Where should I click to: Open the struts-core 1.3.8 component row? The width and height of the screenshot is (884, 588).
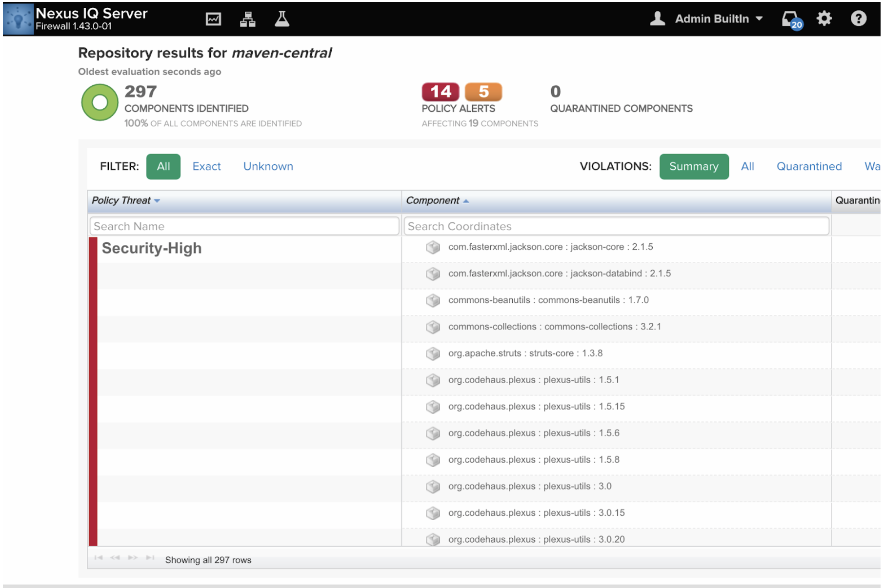525,353
